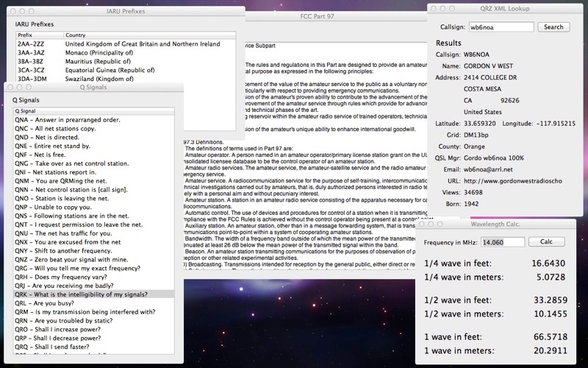
Task: Click the Wavelength Calc window title bar
Action: (495, 224)
